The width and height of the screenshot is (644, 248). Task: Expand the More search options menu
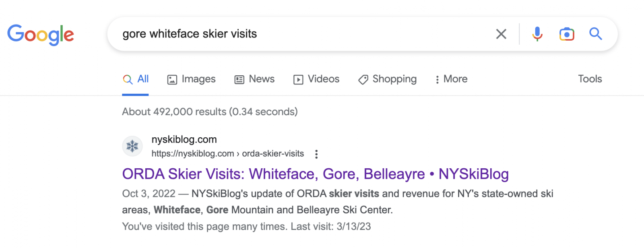451,79
